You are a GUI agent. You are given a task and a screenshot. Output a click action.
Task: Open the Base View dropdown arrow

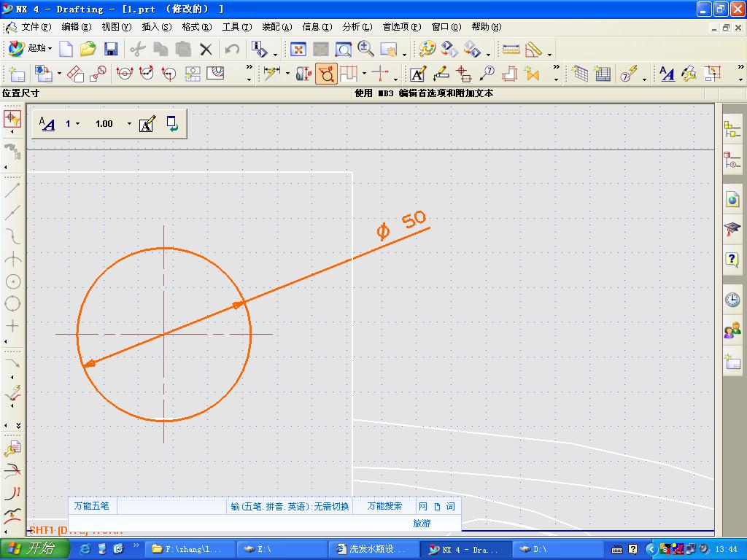click(x=59, y=74)
